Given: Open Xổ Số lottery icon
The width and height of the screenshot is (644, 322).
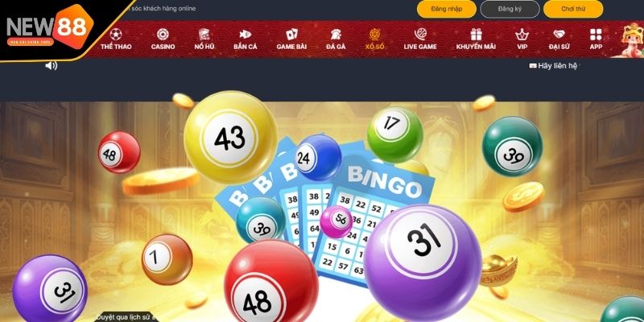Looking at the screenshot, I should (374, 34).
